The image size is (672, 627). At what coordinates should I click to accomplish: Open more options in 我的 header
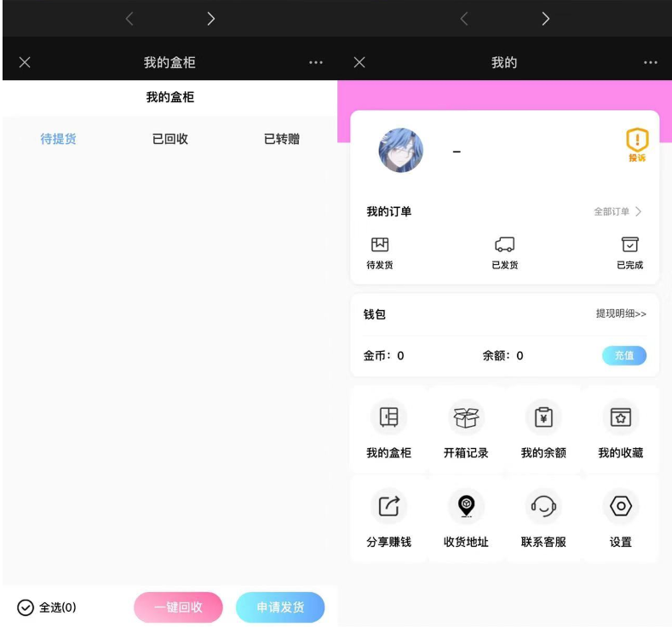pyautogui.click(x=650, y=62)
